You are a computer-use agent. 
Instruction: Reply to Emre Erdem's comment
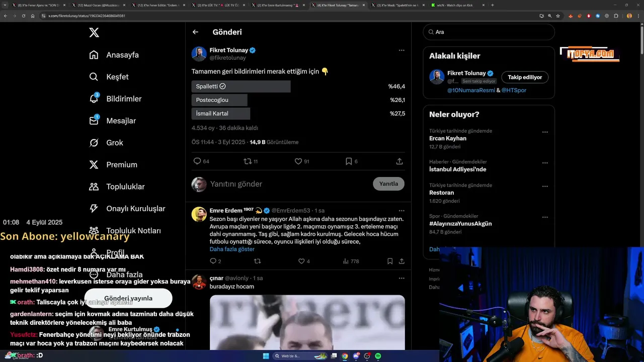[215, 261]
